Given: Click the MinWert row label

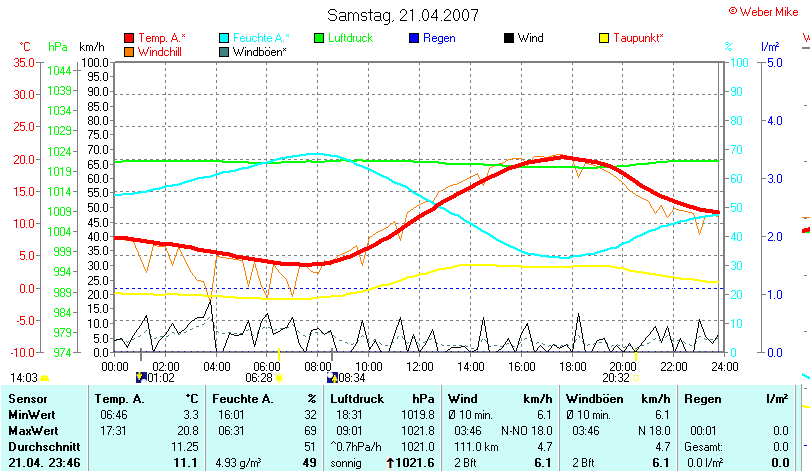Looking at the screenshot, I should 32,415.
